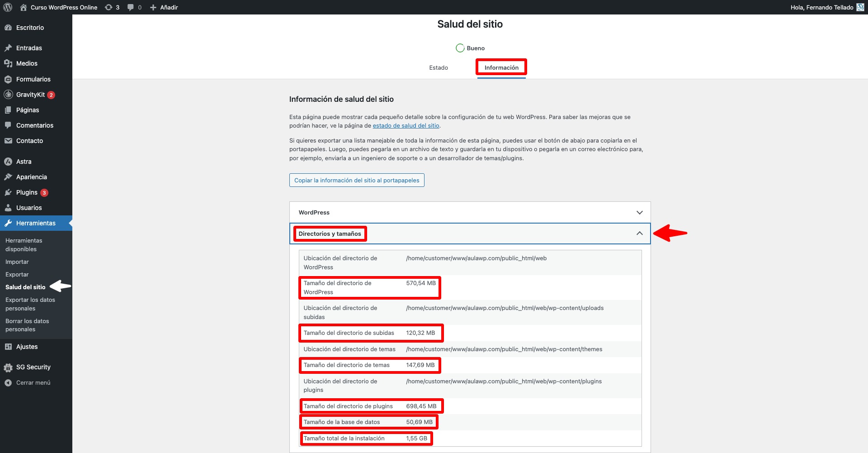The image size is (868, 453).
Task: Open the Importar submenu item
Action: coord(17,262)
